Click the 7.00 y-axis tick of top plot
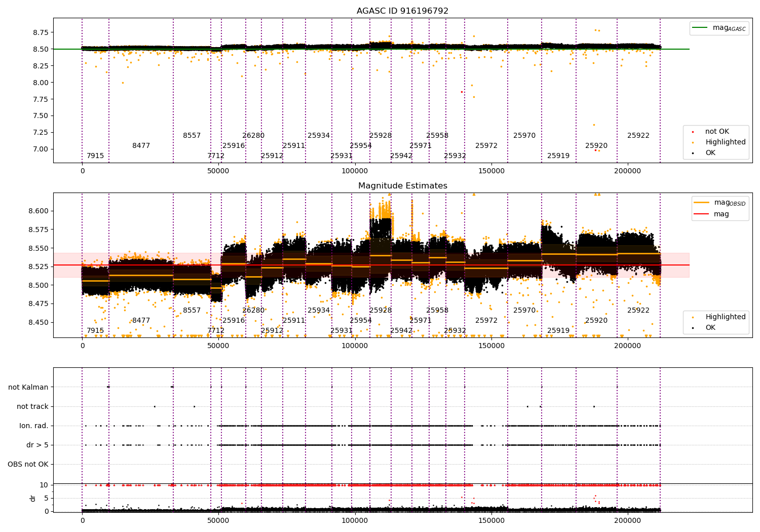The height and width of the screenshot is (532, 760). coord(41,149)
